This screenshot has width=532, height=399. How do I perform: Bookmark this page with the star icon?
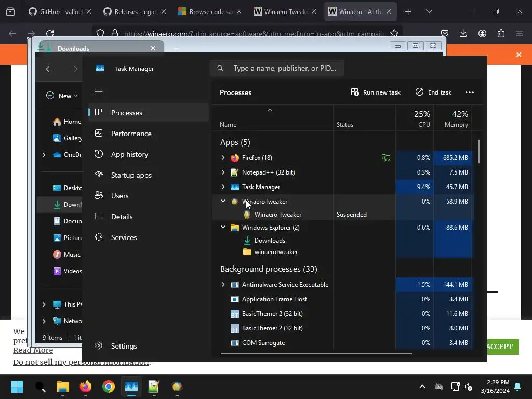(x=394, y=33)
